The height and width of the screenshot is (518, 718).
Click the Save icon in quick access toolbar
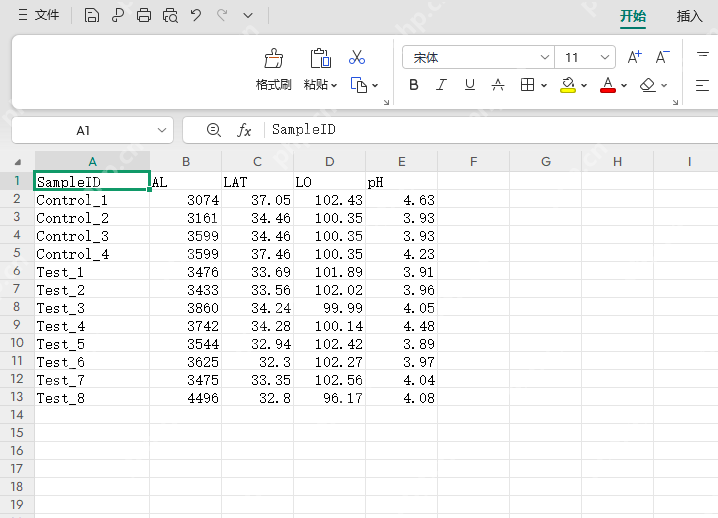(92, 15)
